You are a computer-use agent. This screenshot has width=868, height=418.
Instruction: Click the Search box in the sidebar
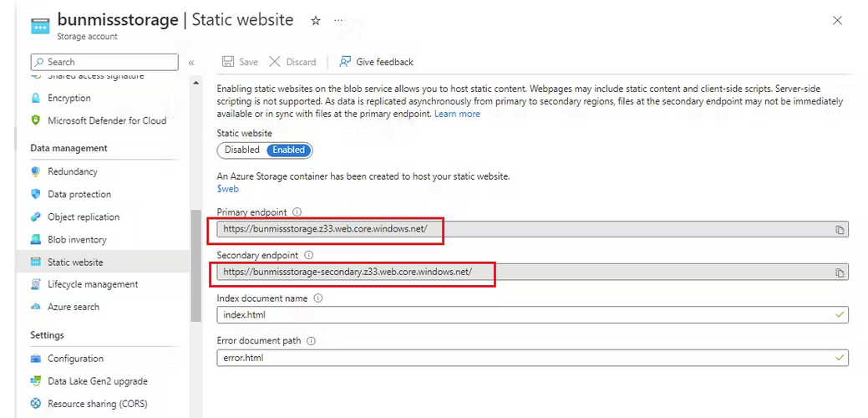[104, 62]
